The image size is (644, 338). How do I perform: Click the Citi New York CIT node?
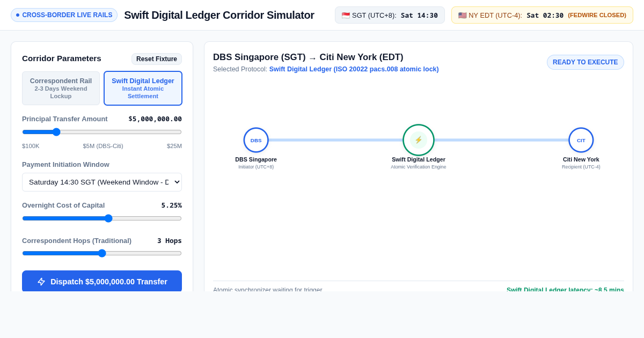(x=581, y=140)
